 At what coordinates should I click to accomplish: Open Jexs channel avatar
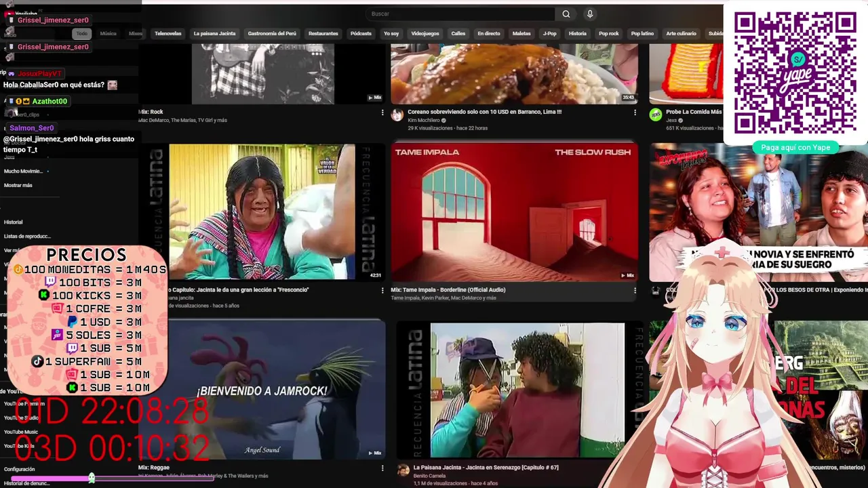pyautogui.click(x=655, y=115)
